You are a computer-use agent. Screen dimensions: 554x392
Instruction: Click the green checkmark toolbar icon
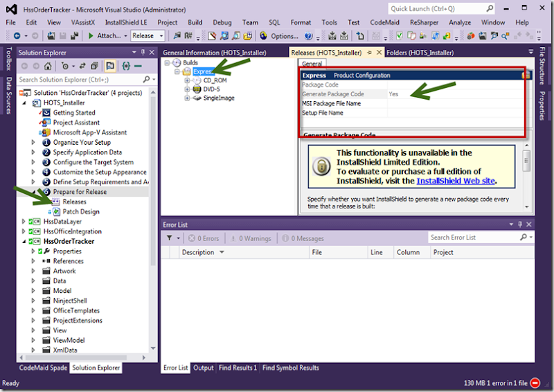pos(400,36)
